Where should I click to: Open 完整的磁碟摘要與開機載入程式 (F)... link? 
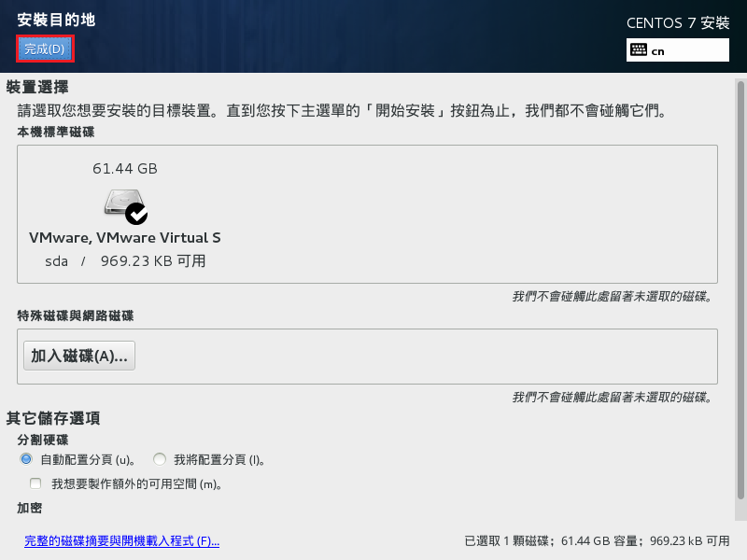[122, 541]
